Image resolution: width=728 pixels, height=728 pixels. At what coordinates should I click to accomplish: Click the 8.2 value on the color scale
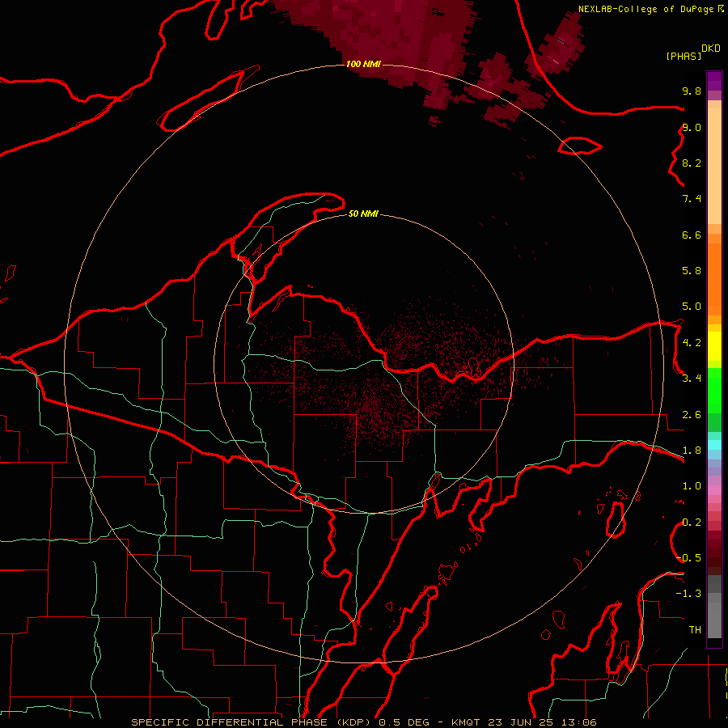click(692, 163)
